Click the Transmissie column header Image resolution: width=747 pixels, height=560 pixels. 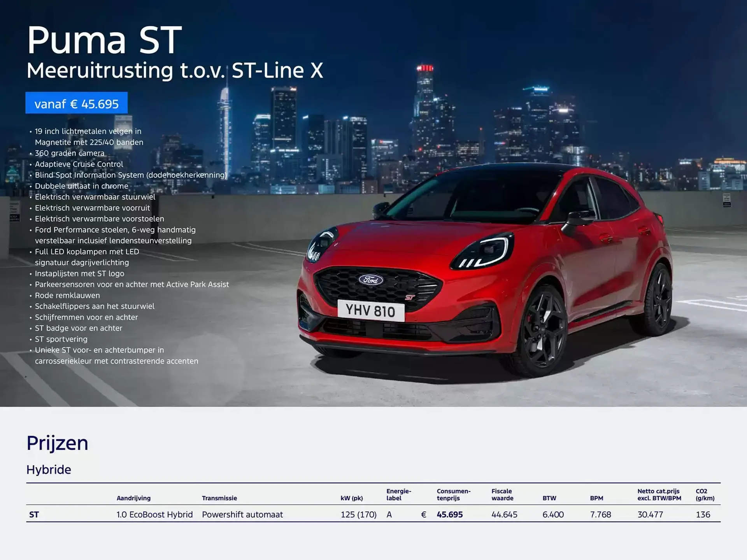pos(219,498)
